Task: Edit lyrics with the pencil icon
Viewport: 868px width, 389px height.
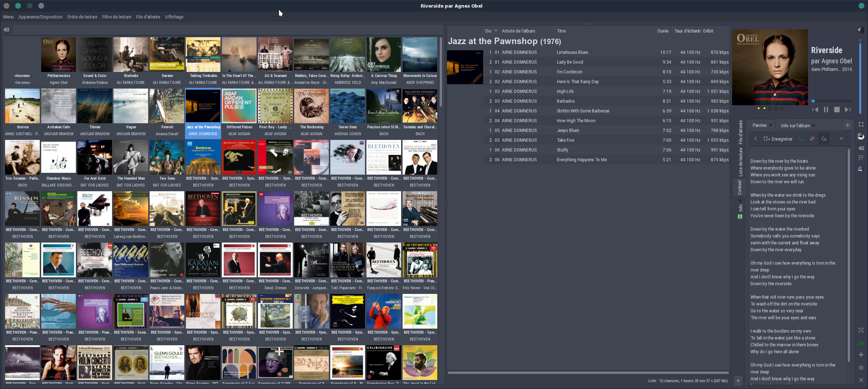Action: pos(812,139)
